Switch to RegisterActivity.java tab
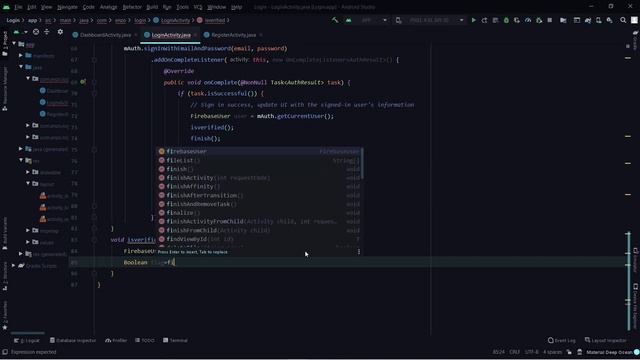Viewport: 640px width, 360px height. (x=233, y=35)
